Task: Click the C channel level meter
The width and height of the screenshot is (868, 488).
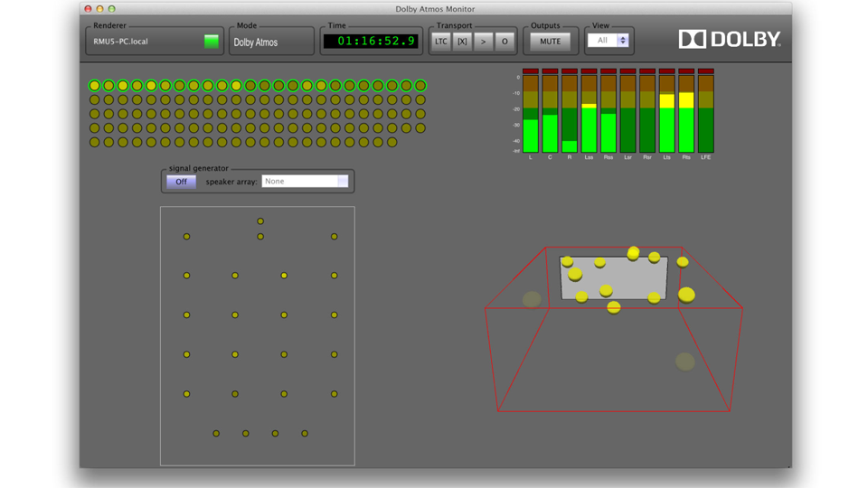Action: pos(550,114)
